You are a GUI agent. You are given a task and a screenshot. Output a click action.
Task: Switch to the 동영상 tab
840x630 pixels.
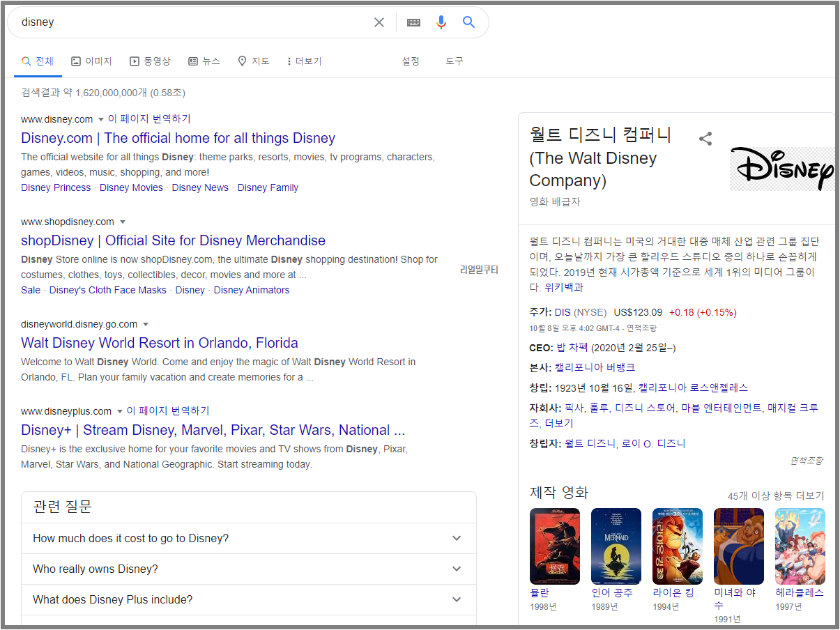pyautogui.click(x=150, y=61)
